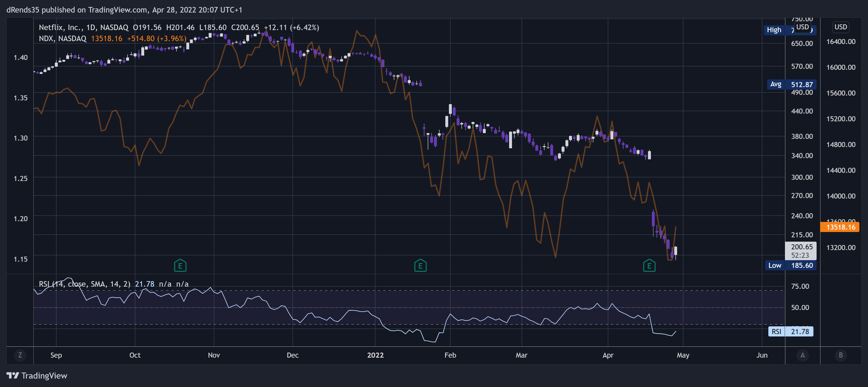Click the 1.15 value on left scale
The width and height of the screenshot is (868, 387).
point(20,259)
